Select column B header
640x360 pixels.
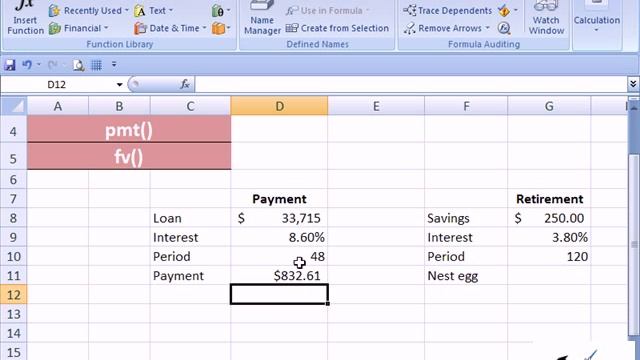point(119,106)
